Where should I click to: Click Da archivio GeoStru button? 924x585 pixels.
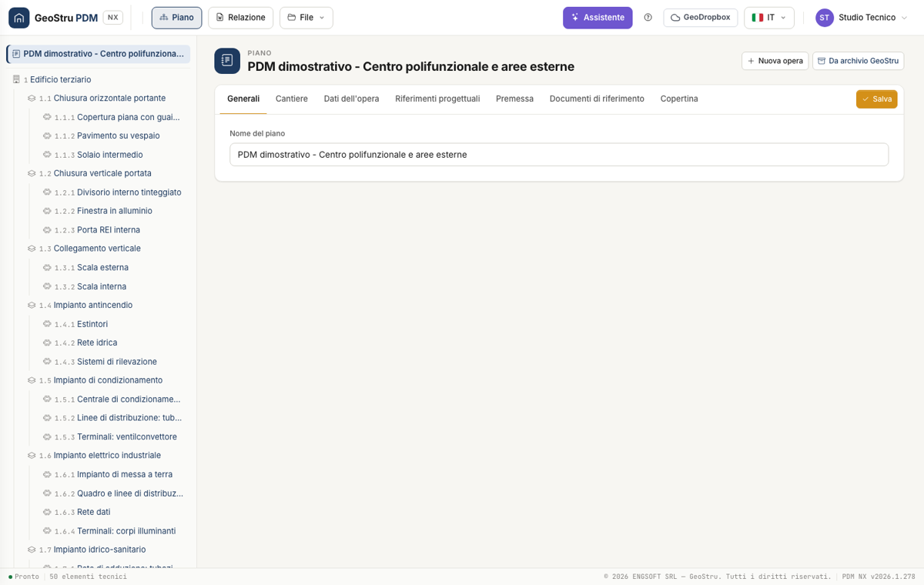858,61
